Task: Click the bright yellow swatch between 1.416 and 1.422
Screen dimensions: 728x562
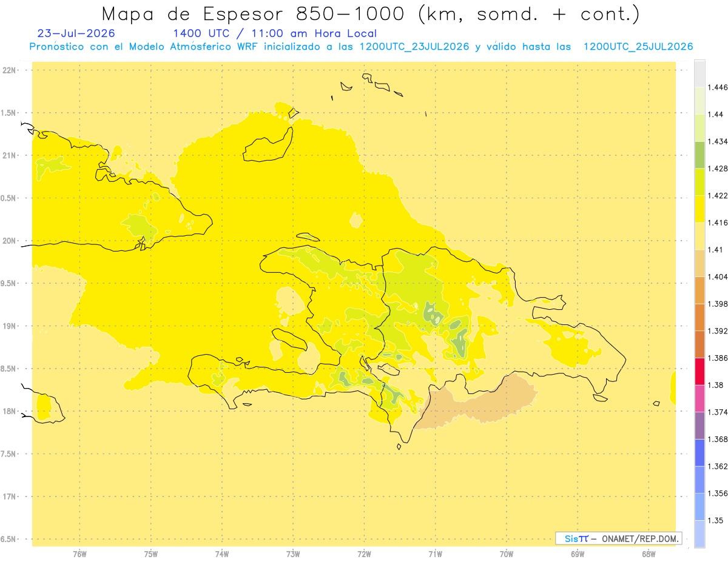Action: pyautogui.click(x=699, y=209)
